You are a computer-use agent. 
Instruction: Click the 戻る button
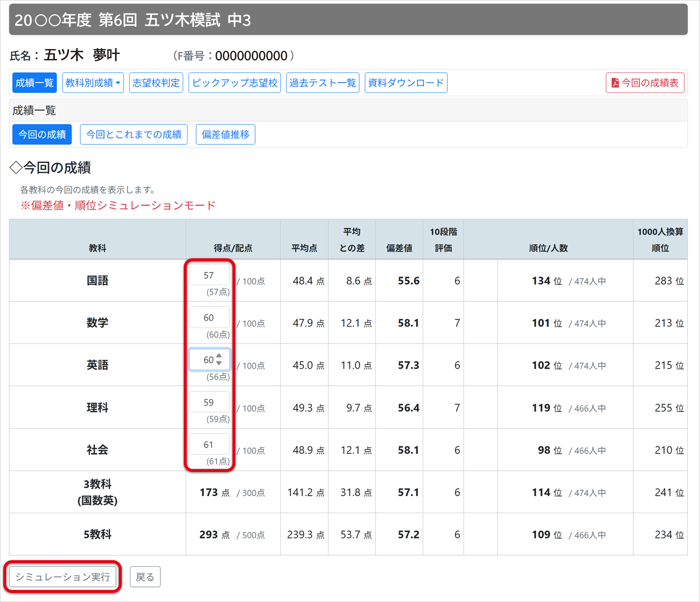[x=145, y=577]
